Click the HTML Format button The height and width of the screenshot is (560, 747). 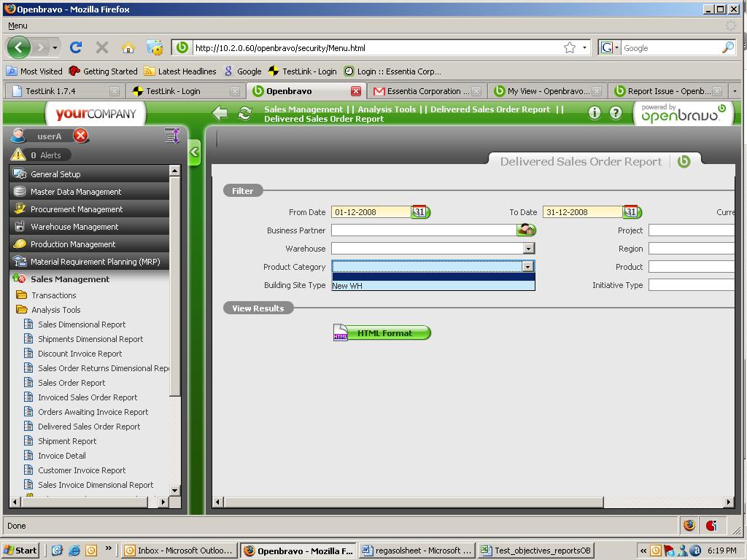[384, 333]
